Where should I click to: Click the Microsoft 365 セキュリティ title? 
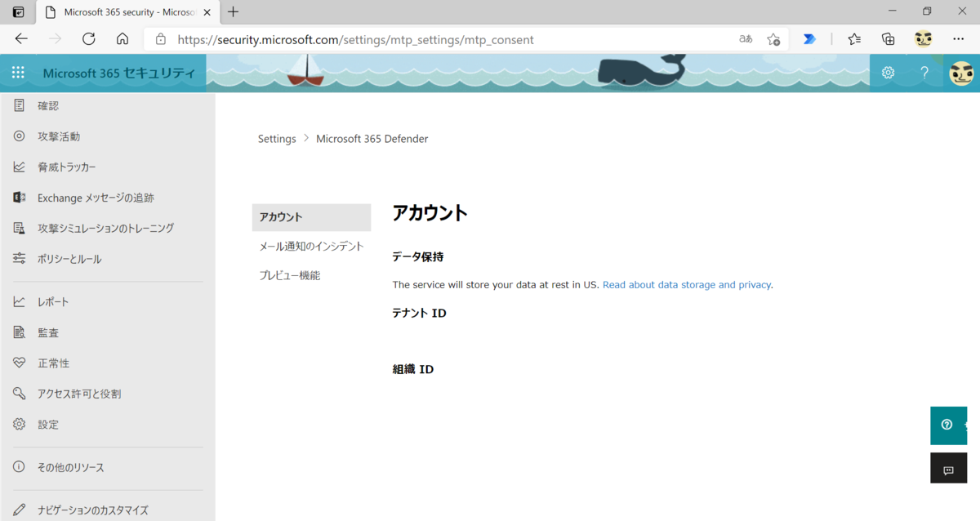(119, 73)
